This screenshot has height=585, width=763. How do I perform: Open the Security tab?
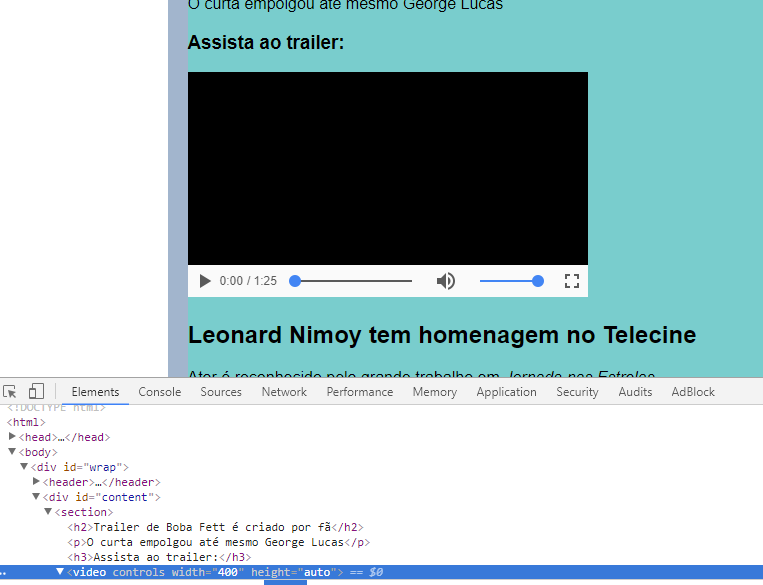577,392
